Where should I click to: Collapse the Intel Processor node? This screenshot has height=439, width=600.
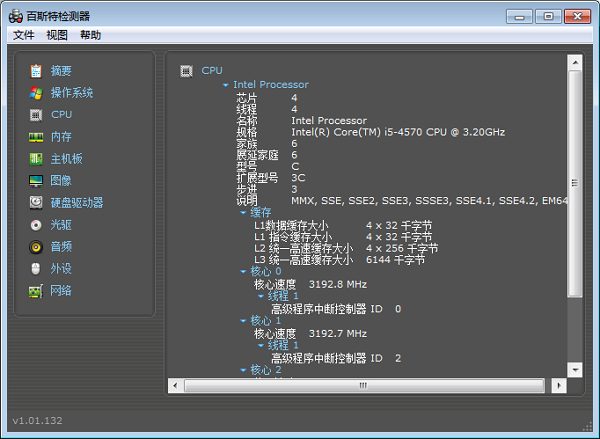click(x=226, y=85)
